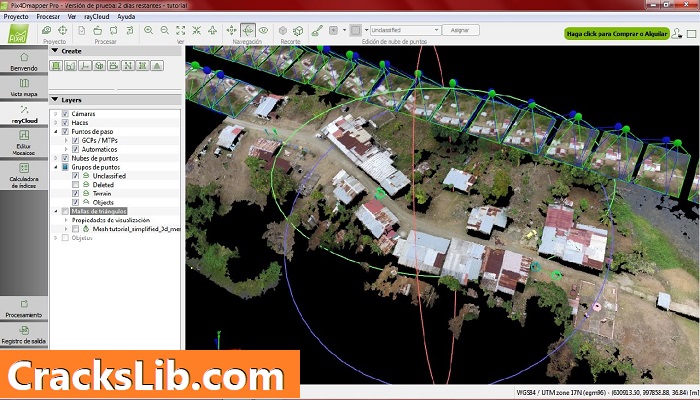Collapse the Grupos de puntos node
Image resolution: width=700 pixels, height=400 pixels.
(x=56, y=167)
